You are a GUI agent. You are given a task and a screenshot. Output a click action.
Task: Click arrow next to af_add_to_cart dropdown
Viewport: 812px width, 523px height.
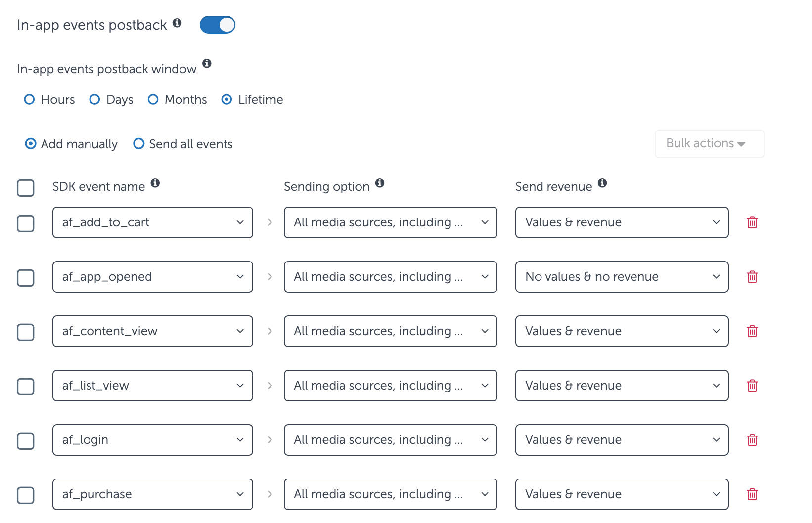click(x=270, y=222)
